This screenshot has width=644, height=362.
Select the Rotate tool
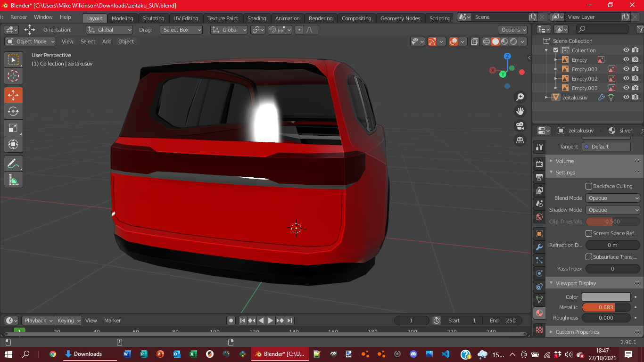13,111
